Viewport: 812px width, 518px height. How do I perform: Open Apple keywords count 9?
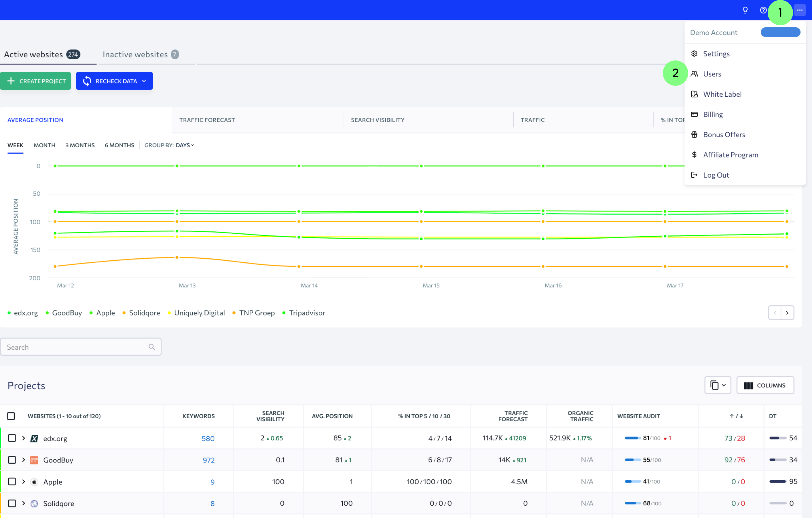pos(213,482)
